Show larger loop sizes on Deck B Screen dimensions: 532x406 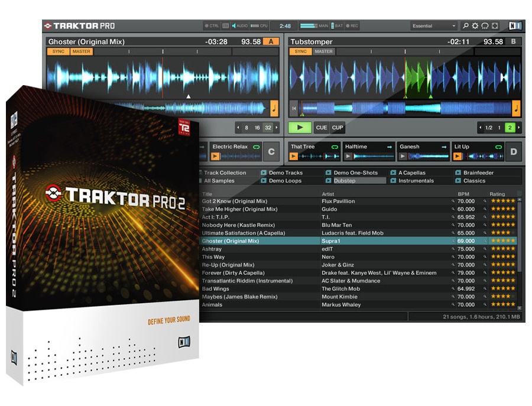click(x=519, y=128)
